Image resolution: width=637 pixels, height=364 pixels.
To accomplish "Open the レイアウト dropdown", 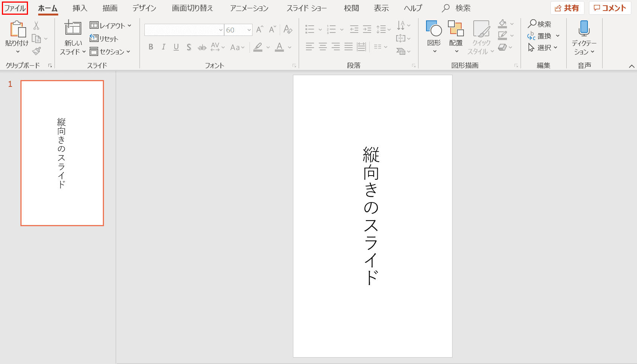I will click(110, 26).
